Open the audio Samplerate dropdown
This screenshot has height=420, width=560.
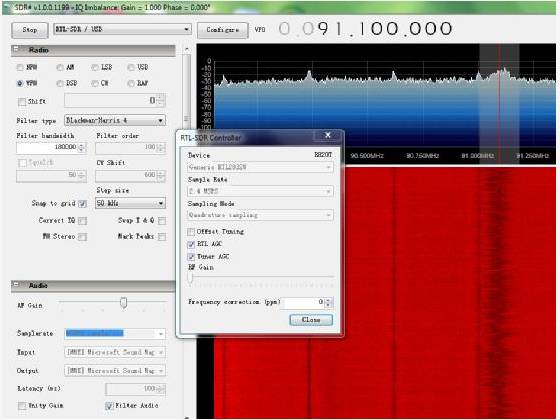(x=115, y=334)
